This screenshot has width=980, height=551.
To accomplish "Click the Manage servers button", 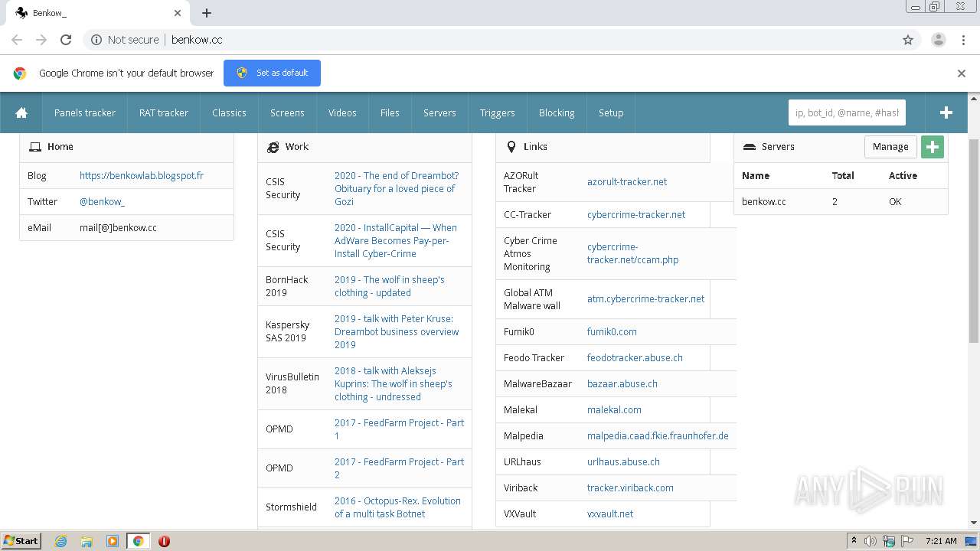I will click(x=890, y=147).
